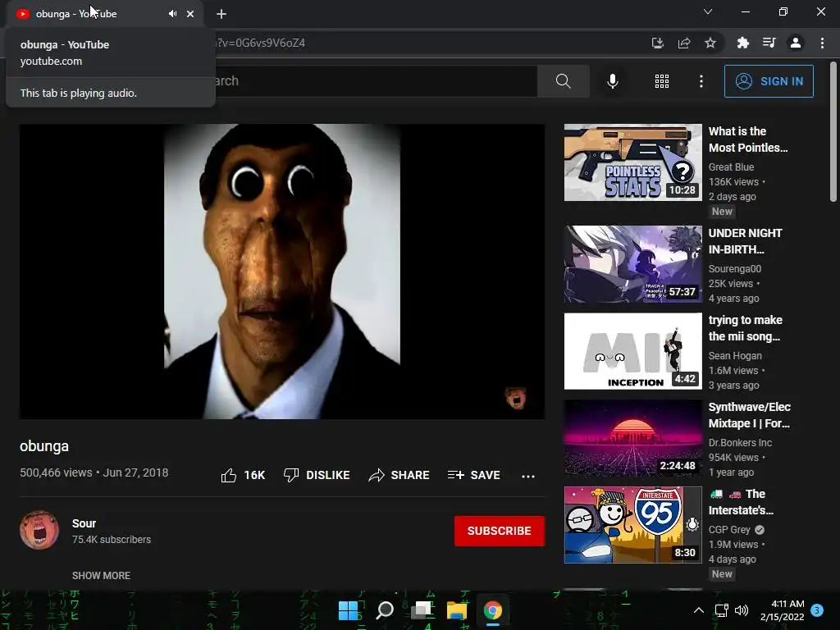Click the Dr.Bonkers Inc channel name
Viewport: 840px width, 630px height.
[x=740, y=442]
